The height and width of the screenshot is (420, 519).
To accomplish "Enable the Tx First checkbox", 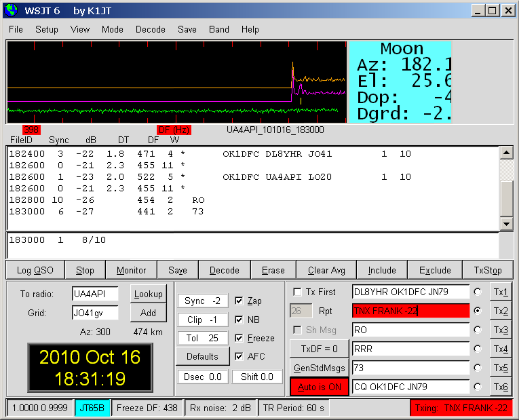I will 297,292.
